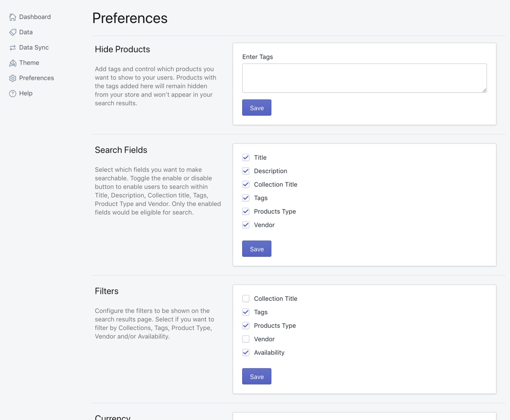Save the Search Fields settings
The image size is (510, 420).
pos(257,249)
